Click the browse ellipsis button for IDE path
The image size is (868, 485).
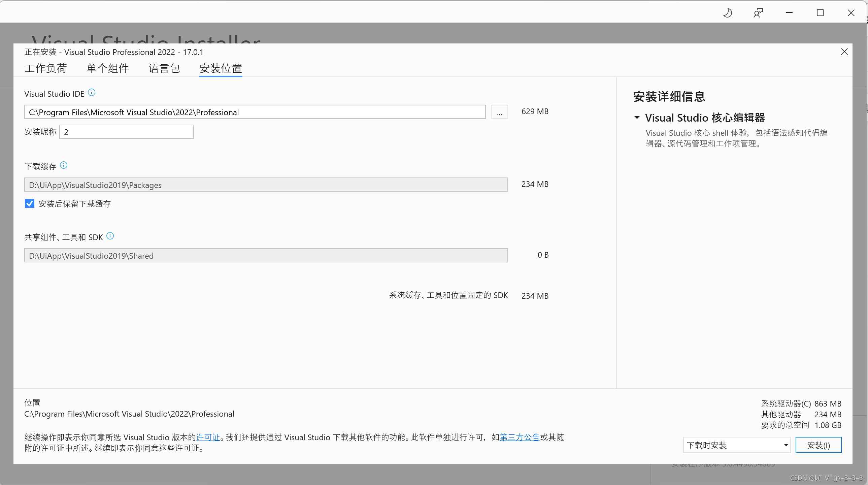[x=499, y=112]
